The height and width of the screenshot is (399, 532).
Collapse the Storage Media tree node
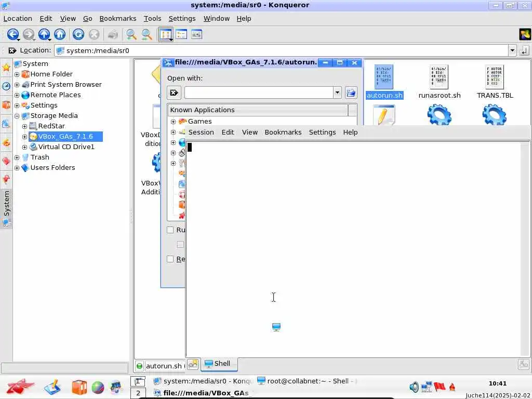pos(17,116)
